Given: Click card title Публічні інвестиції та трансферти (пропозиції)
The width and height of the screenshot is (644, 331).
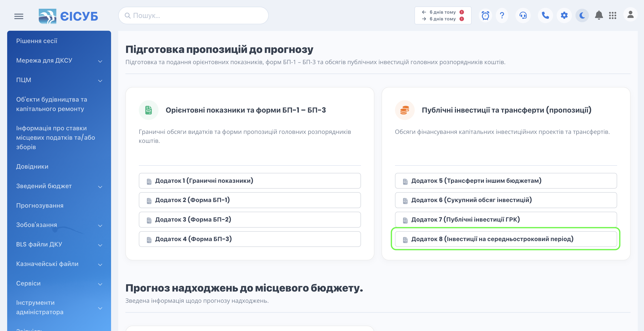Looking at the screenshot, I should click(507, 110).
